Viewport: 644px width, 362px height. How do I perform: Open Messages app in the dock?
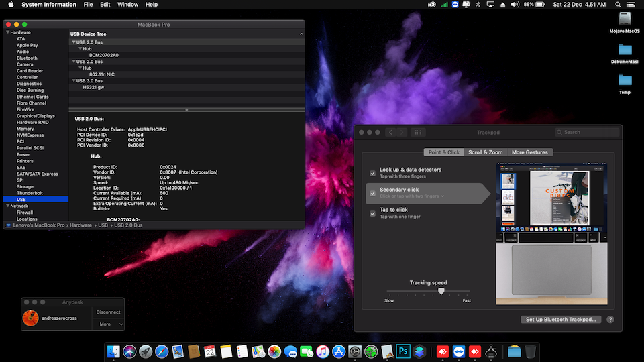[x=290, y=352]
